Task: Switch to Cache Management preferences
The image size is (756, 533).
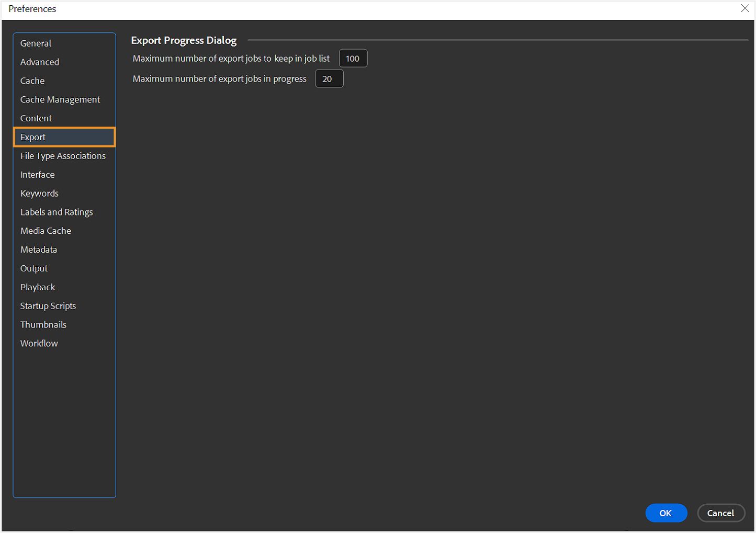Action: click(60, 99)
